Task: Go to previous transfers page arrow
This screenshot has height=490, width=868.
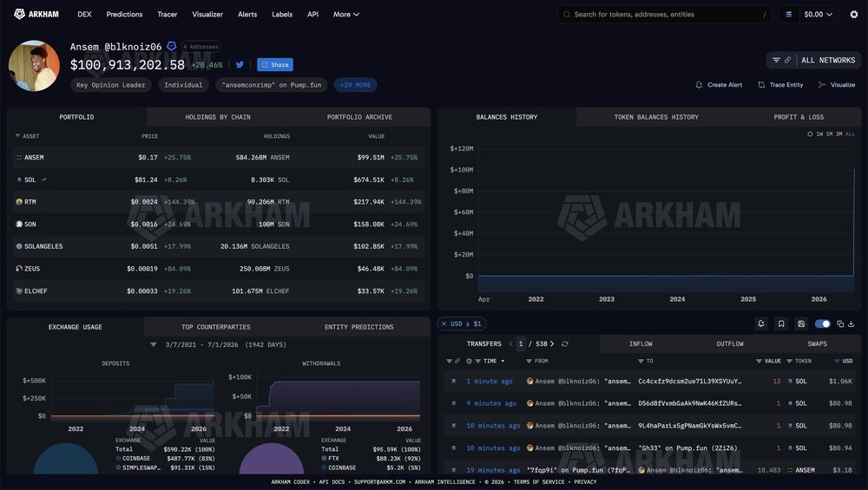Action: pos(511,344)
